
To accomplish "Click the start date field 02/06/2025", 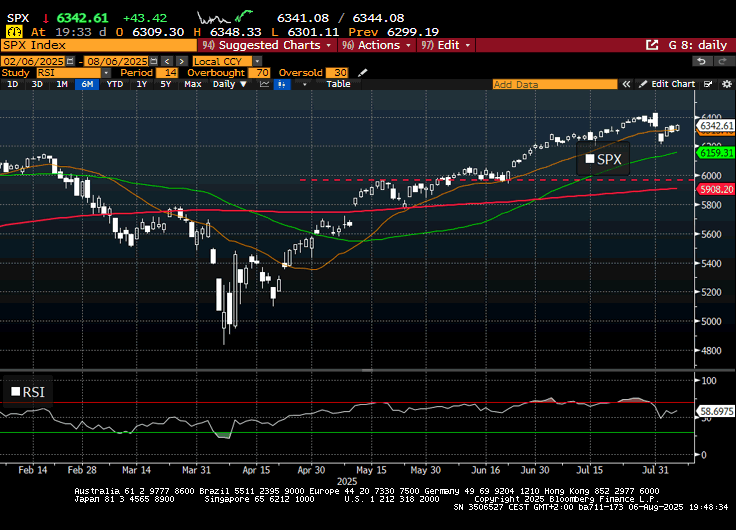I will tap(33, 61).
